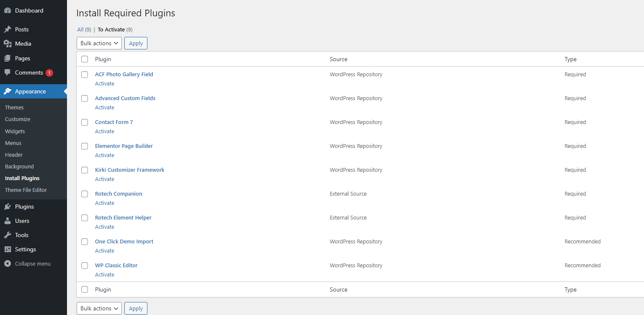The height and width of the screenshot is (315, 644).
Task: Click the Users person icon
Action: (8, 221)
